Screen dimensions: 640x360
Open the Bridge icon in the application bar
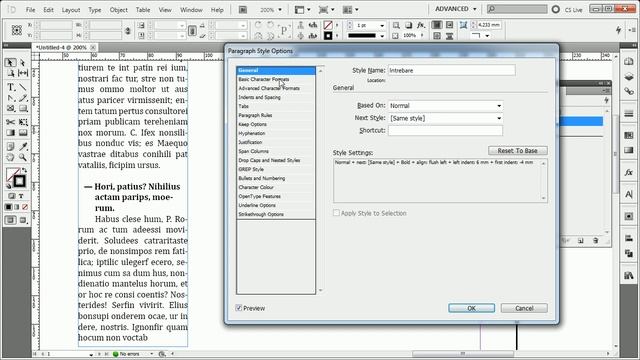(x=242, y=9)
